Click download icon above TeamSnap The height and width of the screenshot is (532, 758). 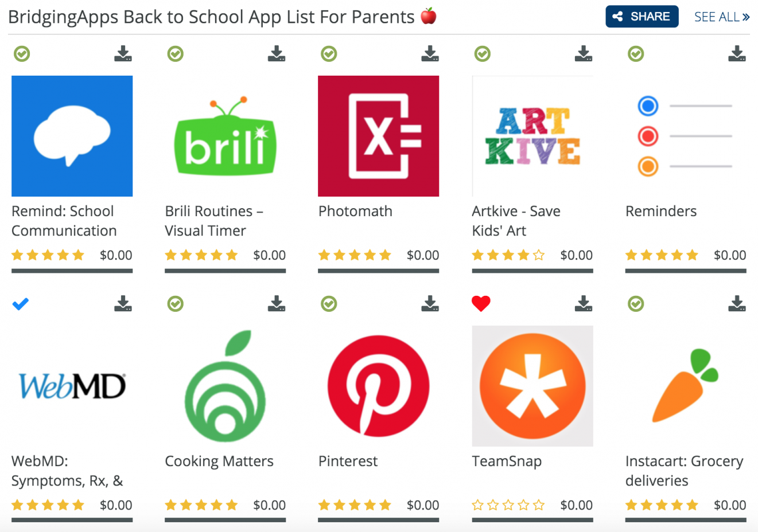tap(584, 304)
